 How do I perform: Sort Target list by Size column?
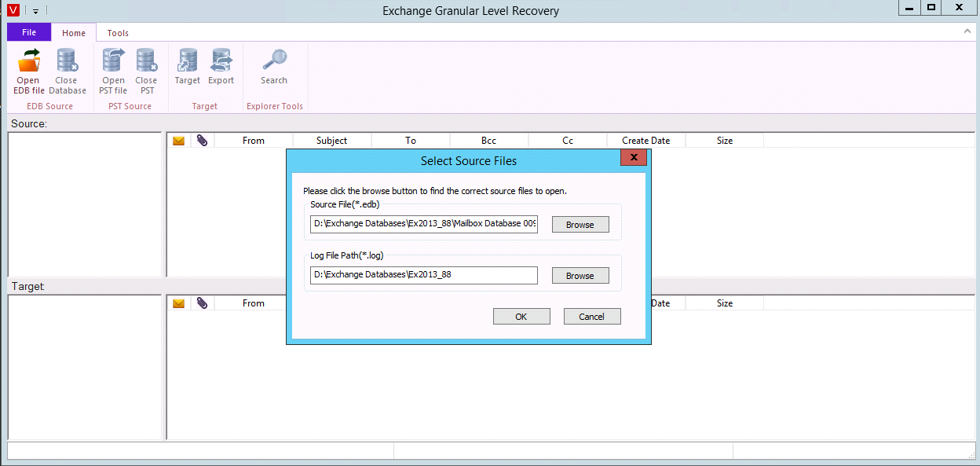click(725, 303)
